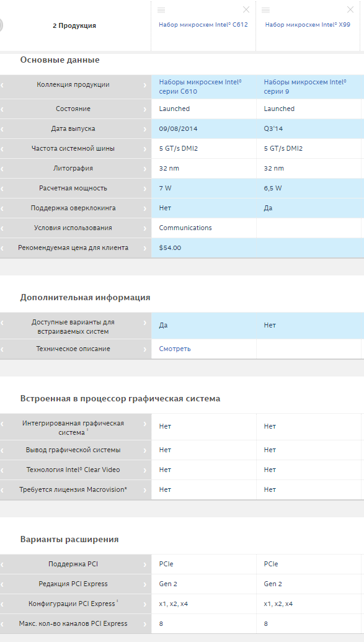
Task: Open the Набор микросхем Intel X99 link
Action: (308, 25)
